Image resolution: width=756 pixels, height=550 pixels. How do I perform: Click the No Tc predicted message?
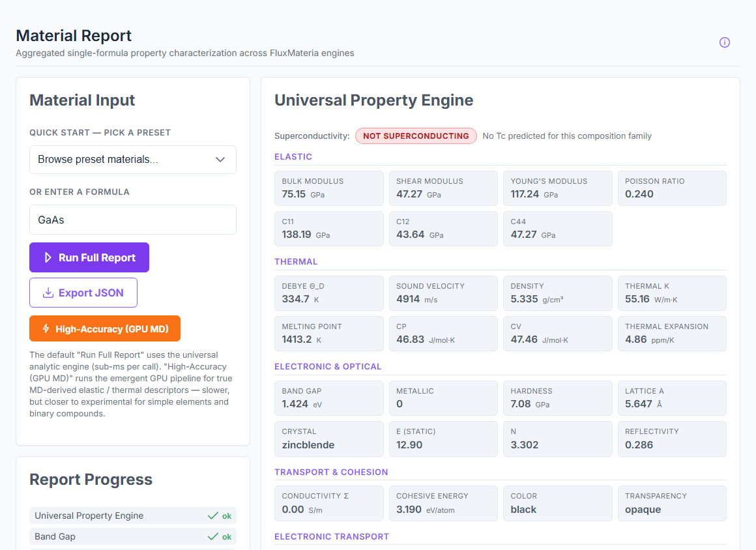point(567,136)
